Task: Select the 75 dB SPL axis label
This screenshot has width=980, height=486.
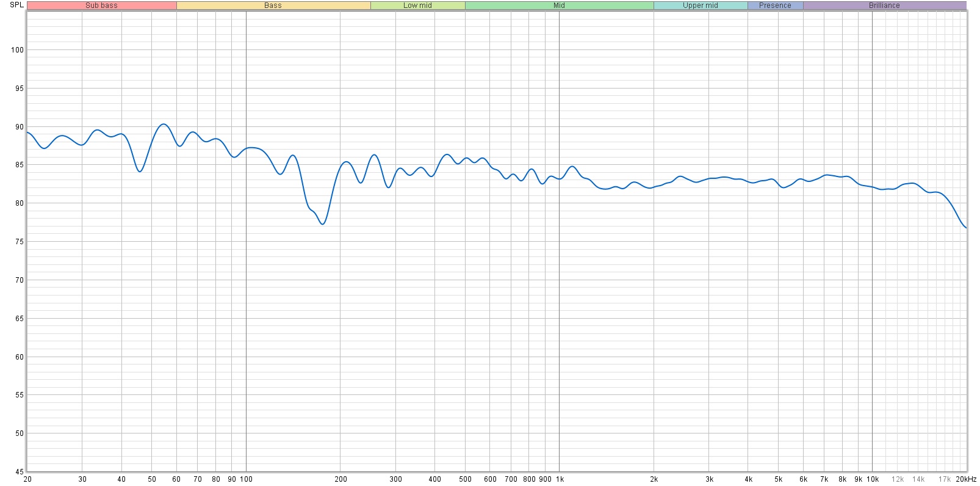Action: click(x=19, y=242)
